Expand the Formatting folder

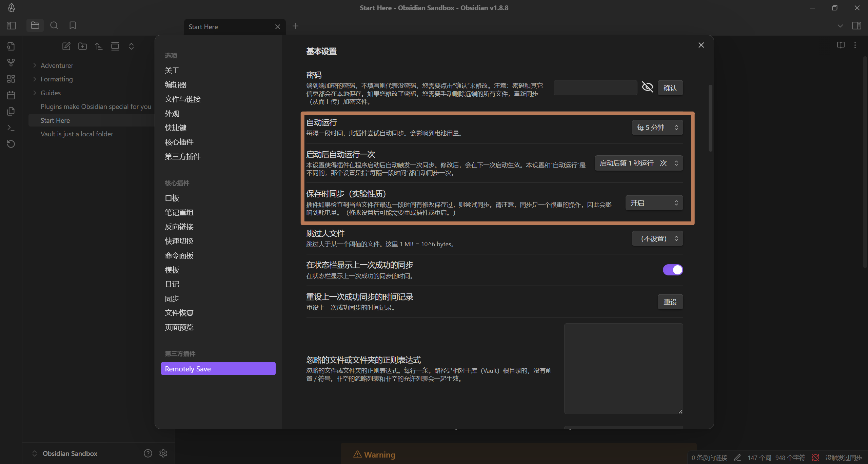[57, 79]
